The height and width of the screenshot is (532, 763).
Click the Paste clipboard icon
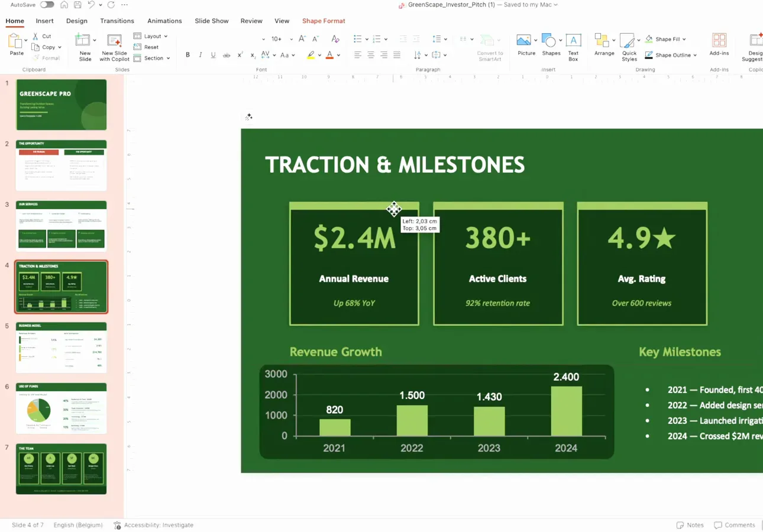(x=16, y=41)
